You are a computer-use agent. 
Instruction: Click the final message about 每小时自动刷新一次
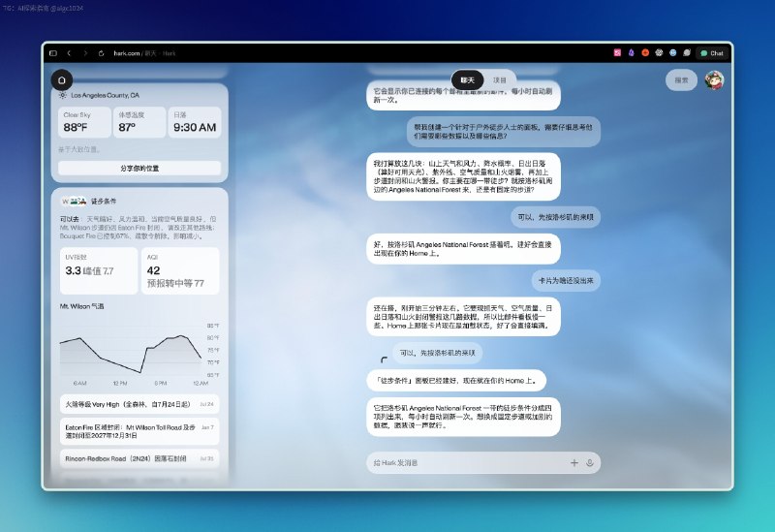(463, 417)
